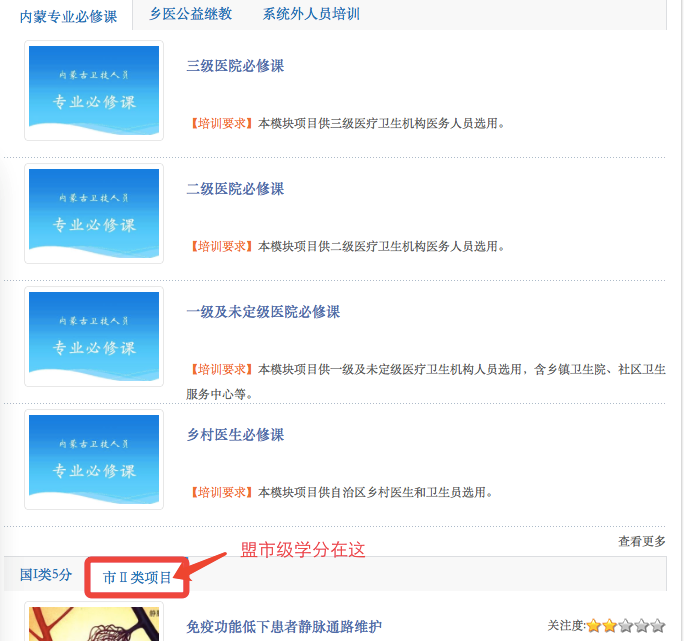Open the 二级医院必修课 course link
This screenshot has height=641, width=685.
coord(235,189)
